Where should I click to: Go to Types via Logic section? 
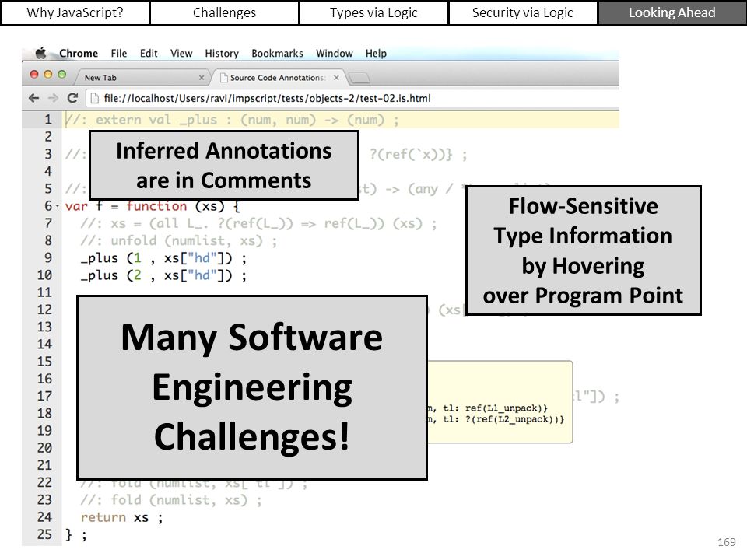click(x=373, y=12)
